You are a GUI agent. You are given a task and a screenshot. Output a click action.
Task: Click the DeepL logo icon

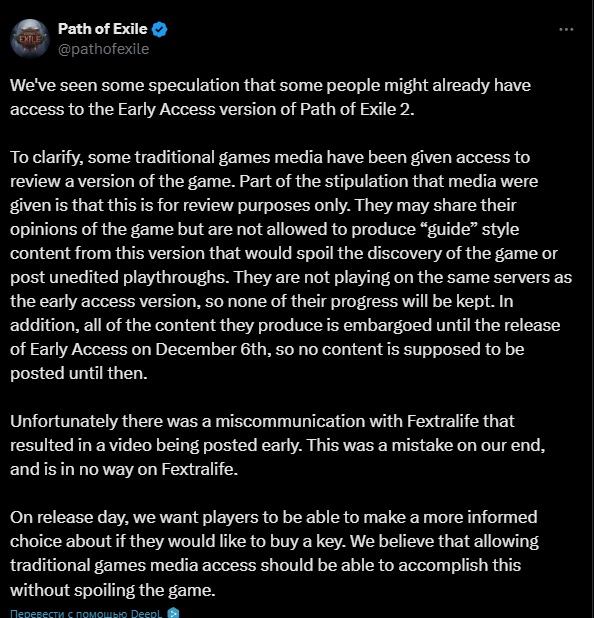pyautogui.click(x=173, y=613)
